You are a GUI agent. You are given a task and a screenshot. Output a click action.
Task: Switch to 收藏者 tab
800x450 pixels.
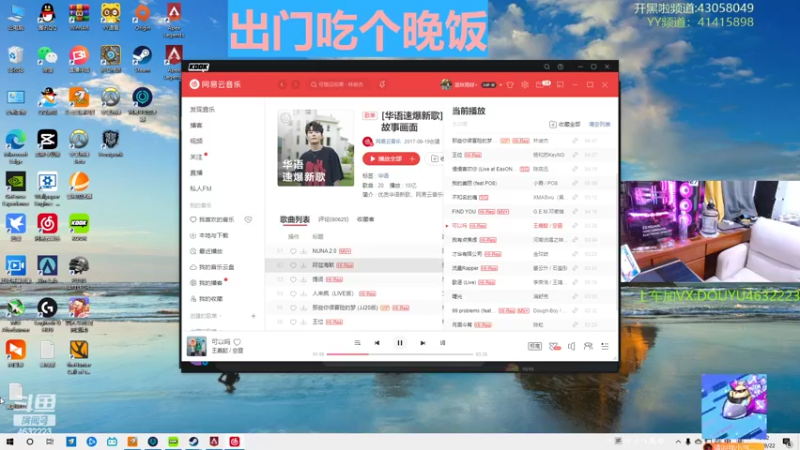(x=365, y=219)
